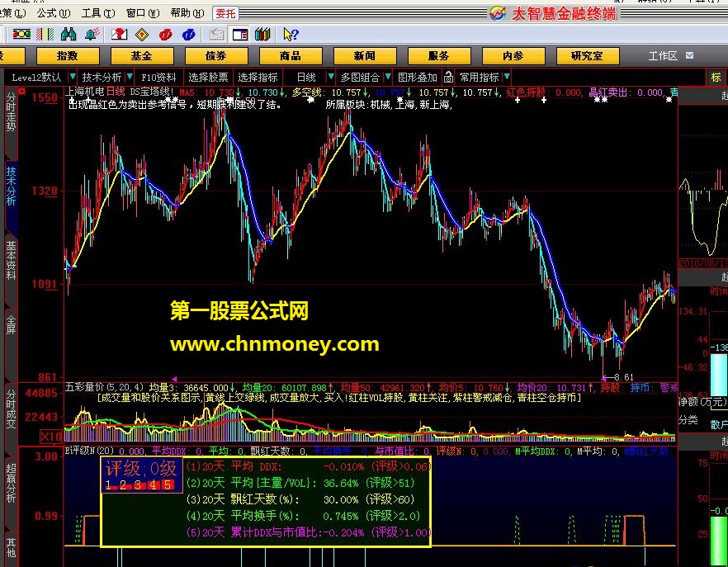Toggle the padlock icon beside 图形叠加
The image size is (728, 567).
[448, 77]
